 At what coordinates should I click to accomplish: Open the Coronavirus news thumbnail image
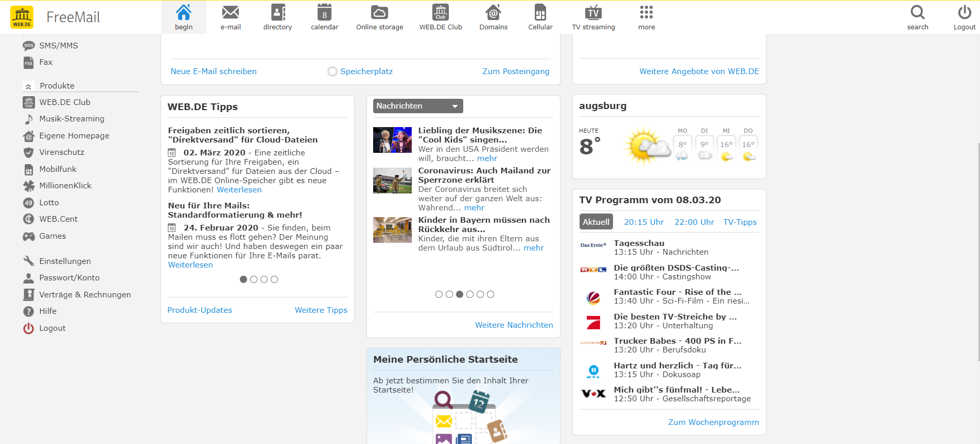pos(392,181)
